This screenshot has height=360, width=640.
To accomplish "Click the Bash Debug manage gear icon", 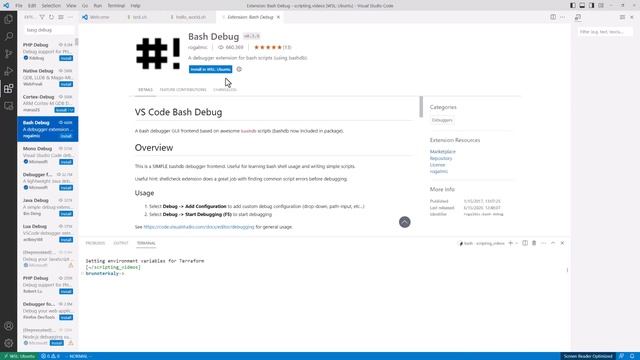I will pos(239,69).
